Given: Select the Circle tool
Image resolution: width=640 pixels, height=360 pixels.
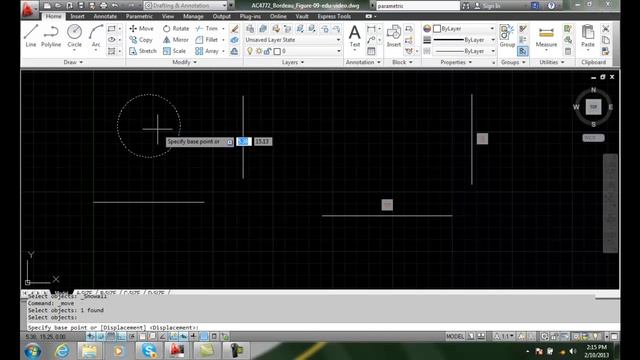Looking at the screenshot, I should click(x=74, y=36).
